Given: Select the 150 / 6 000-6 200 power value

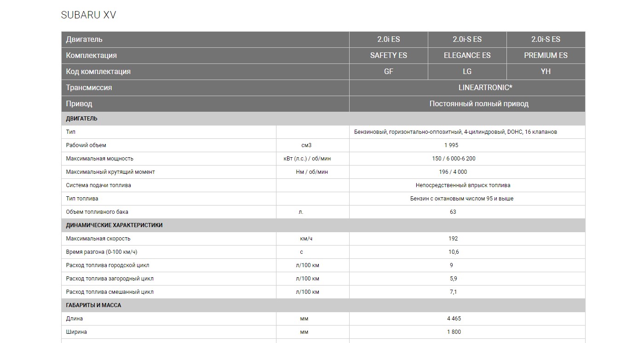Looking at the screenshot, I should click(453, 159).
